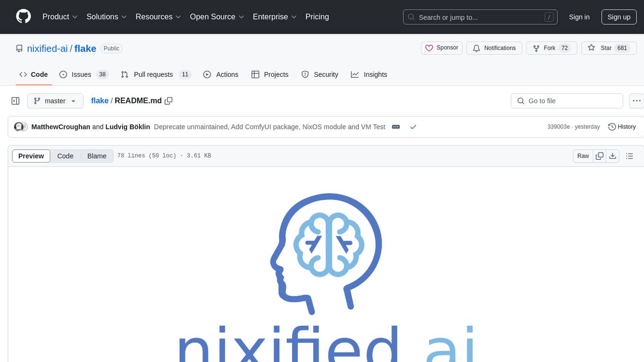Click the Issues count badge 38
The image size is (644, 362).
[102, 74]
